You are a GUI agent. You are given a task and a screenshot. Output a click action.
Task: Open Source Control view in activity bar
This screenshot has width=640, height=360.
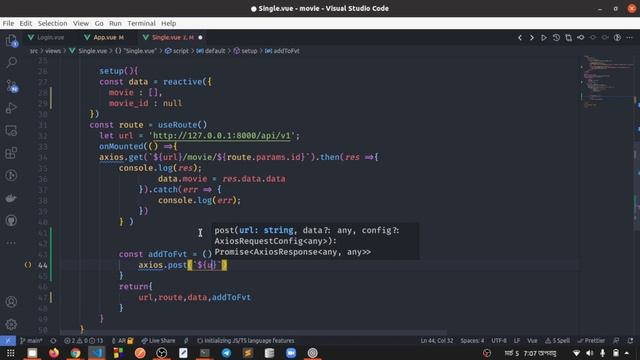click(11, 86)
